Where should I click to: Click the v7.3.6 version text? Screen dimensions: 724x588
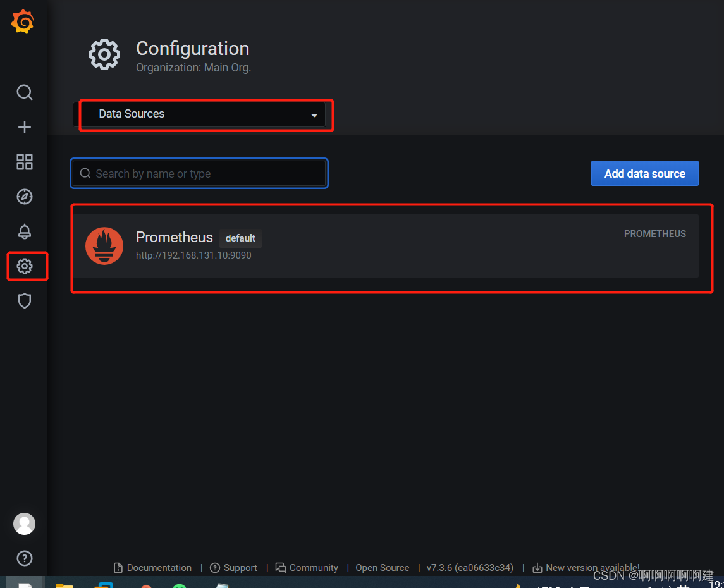[470, 568]
